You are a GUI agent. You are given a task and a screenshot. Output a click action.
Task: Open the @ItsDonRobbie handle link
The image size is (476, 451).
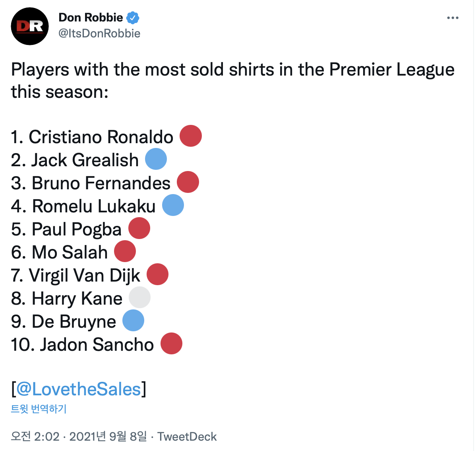(x=99, y=33)
